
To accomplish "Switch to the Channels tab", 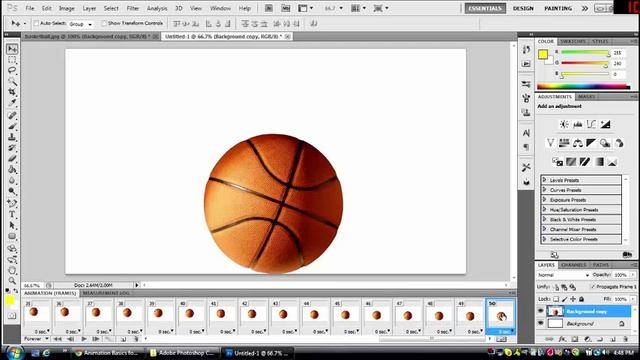I will coord(573,265).
